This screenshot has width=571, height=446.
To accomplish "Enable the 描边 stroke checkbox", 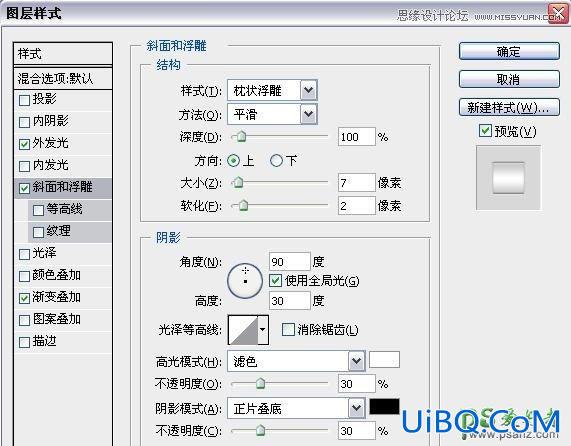I will click(24, 342).
